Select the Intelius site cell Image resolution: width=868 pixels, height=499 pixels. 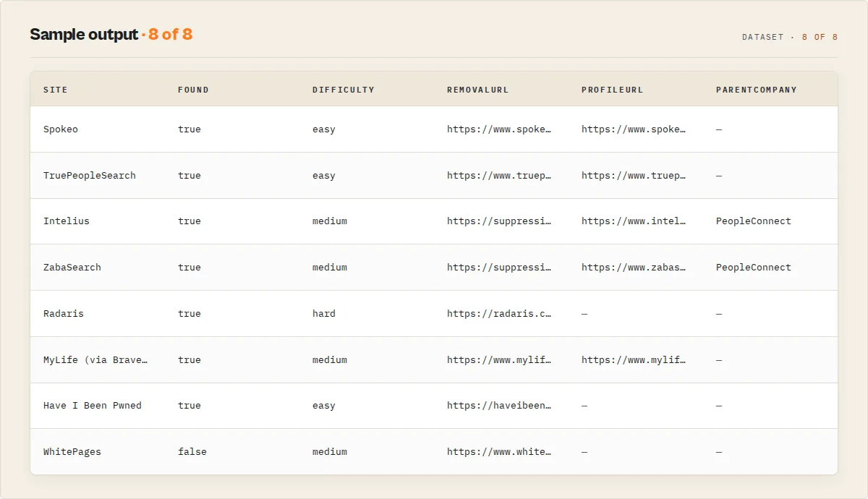coord(67,221)
